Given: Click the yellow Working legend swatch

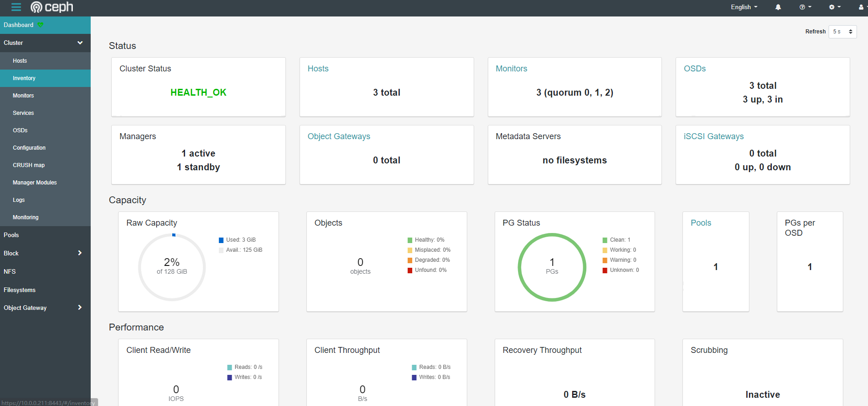Looking at the screenshot, I should point(605,250).
